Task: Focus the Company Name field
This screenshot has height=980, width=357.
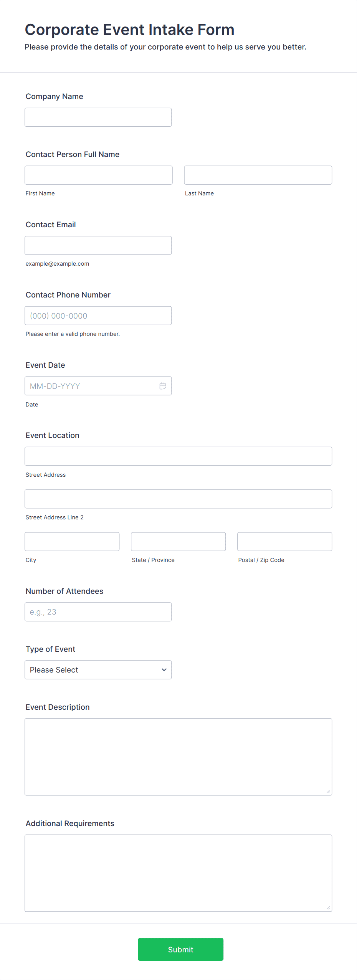Action: click(x=98, y=117)
